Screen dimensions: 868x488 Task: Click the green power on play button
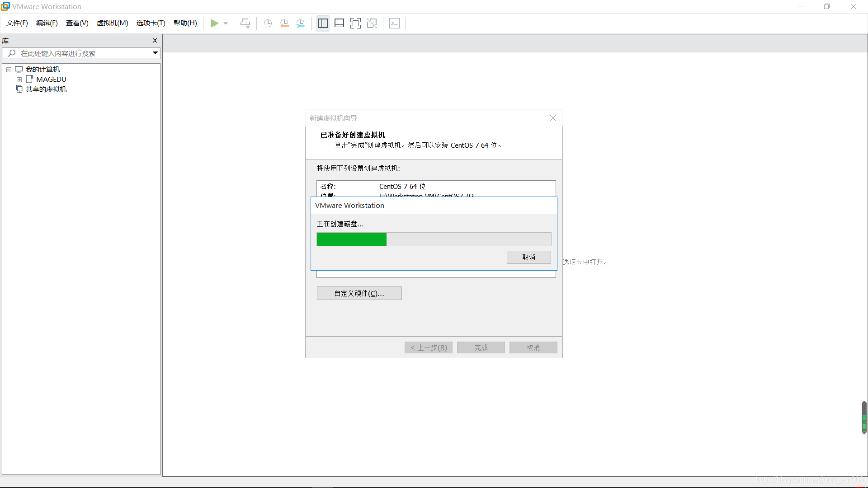214,23
